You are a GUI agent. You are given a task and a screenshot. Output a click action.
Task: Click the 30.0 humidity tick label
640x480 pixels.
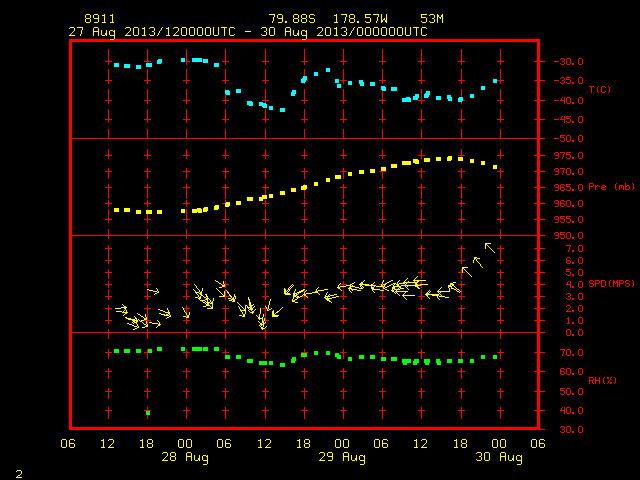pos(571,430)
